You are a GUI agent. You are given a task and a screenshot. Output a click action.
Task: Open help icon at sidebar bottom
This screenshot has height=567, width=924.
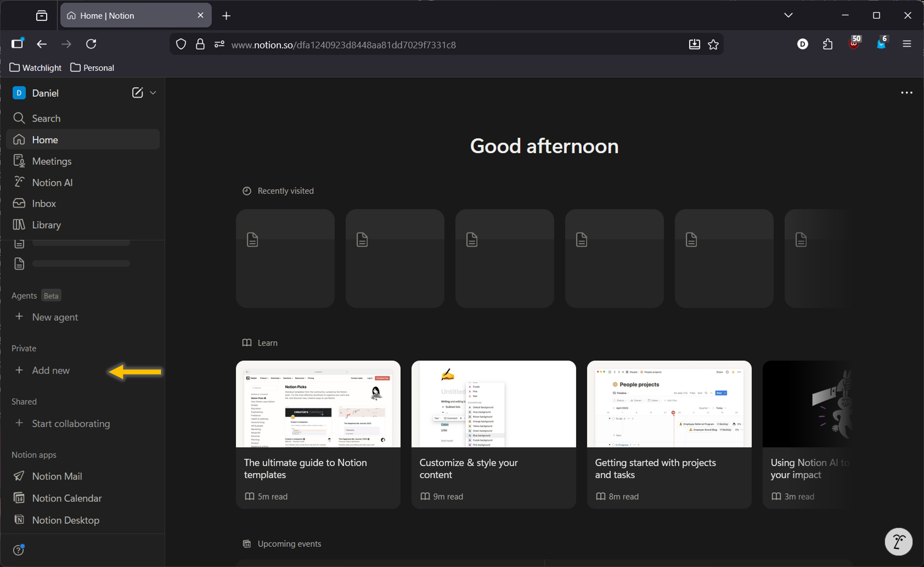(x=18, y=550)
